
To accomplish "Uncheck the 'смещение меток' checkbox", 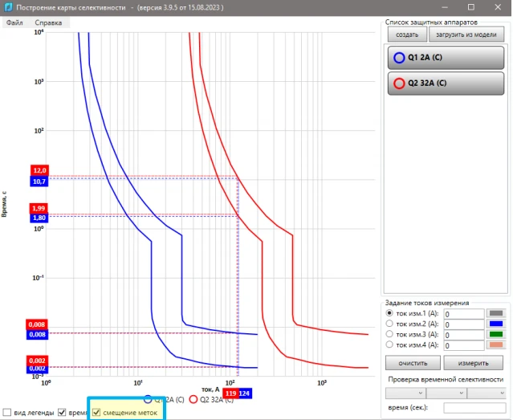I will (x=97, y=412).
